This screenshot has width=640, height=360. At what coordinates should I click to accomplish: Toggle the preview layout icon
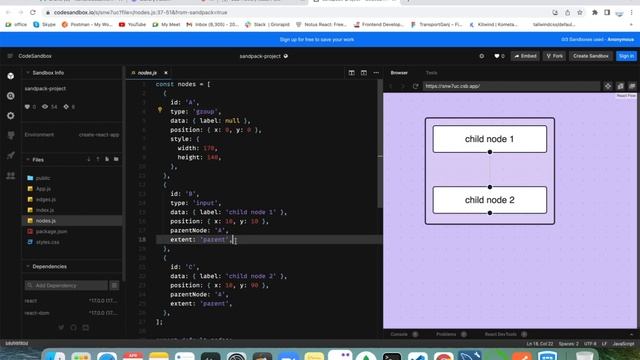[364, 73]
